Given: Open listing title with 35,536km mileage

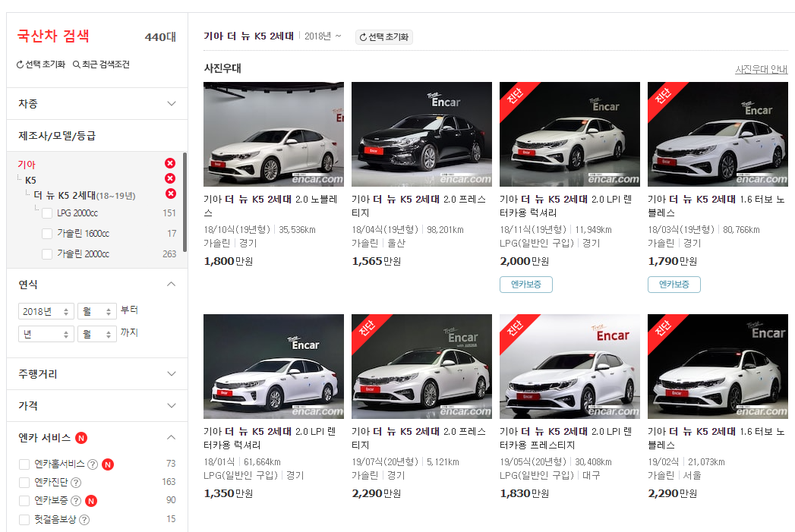Looking at the screenshot, I should tap(271, 206).
